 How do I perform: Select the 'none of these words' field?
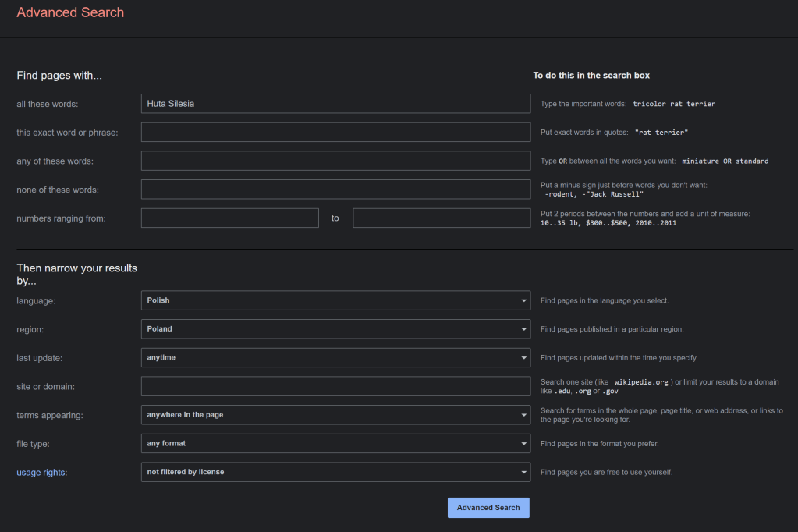[x=335, y=190]
